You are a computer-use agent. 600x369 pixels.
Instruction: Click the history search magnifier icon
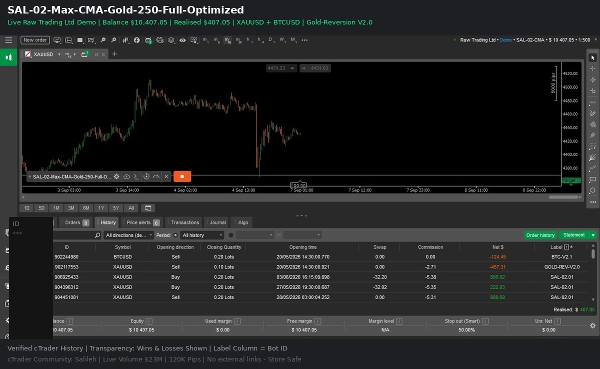(x=97, y=235)
